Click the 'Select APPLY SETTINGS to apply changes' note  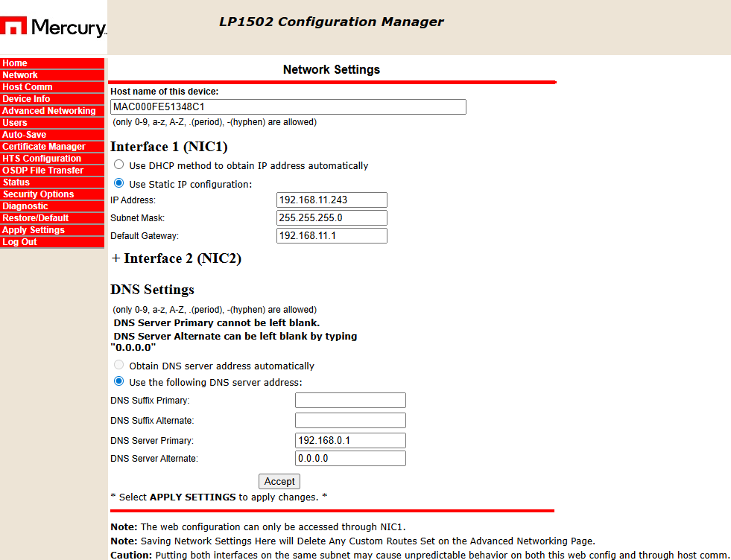(x=219, y=497)
